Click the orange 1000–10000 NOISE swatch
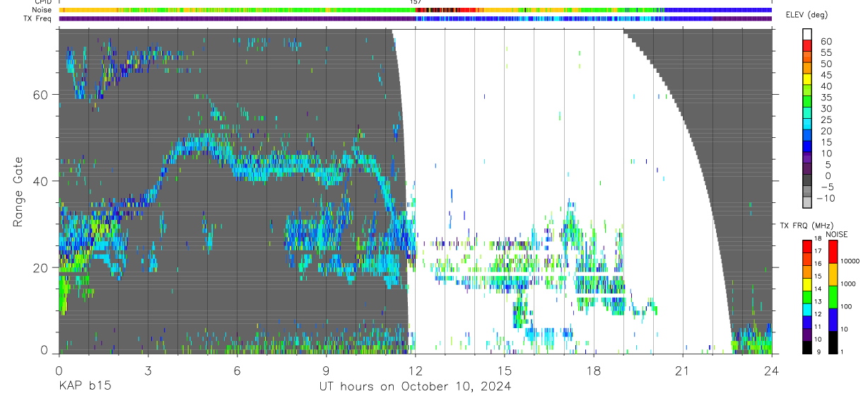Screen dimensions: 868x401 (x=833, y=274)
